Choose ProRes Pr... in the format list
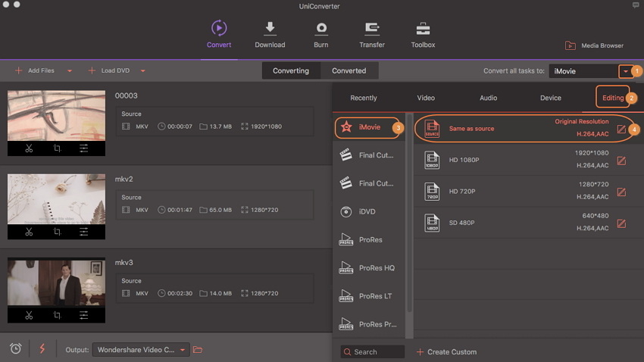 368,324
